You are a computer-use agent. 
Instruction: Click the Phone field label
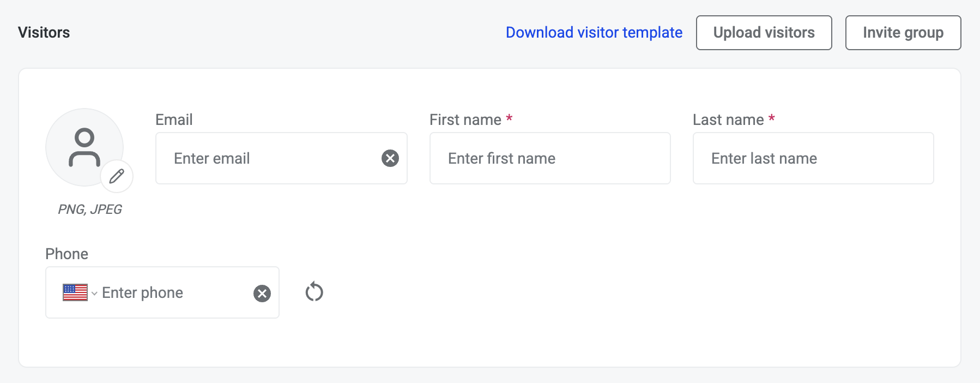66,254
